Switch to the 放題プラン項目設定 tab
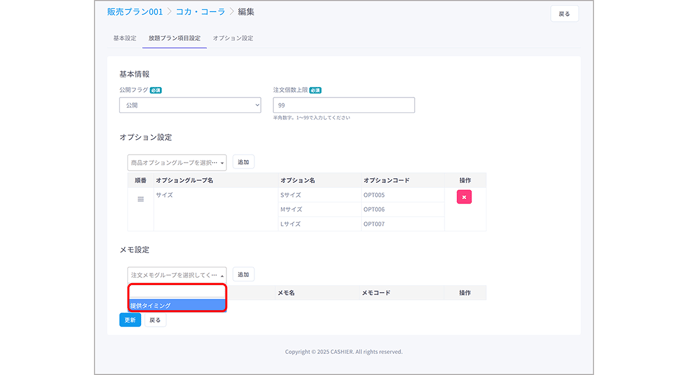Viewport: 688px width, 375px height. coord(175,38)
